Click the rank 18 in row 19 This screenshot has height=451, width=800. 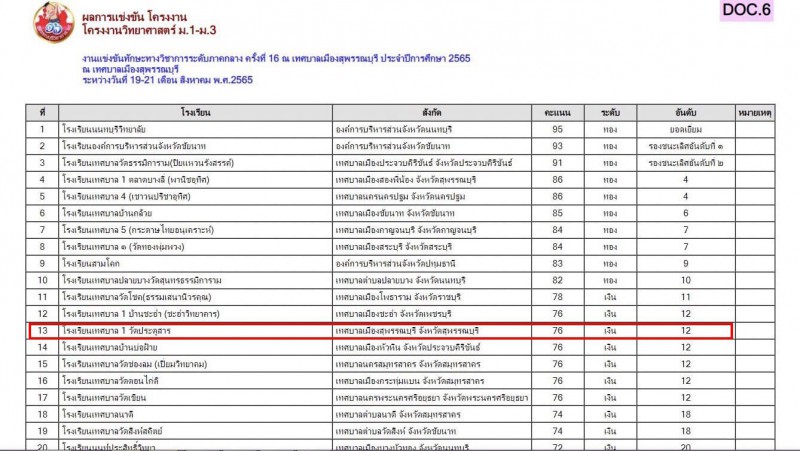click(686, 432)
